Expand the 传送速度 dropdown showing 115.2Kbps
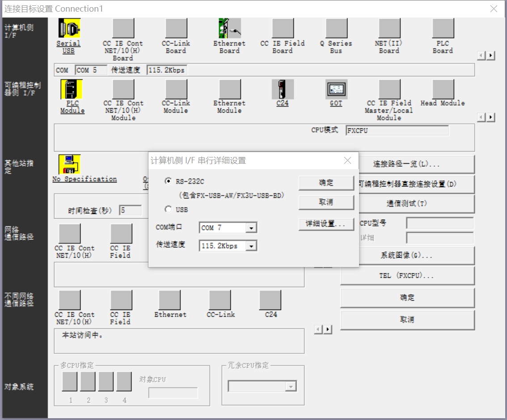The width and height of the screenshot is (507, 420). (251, 246)
